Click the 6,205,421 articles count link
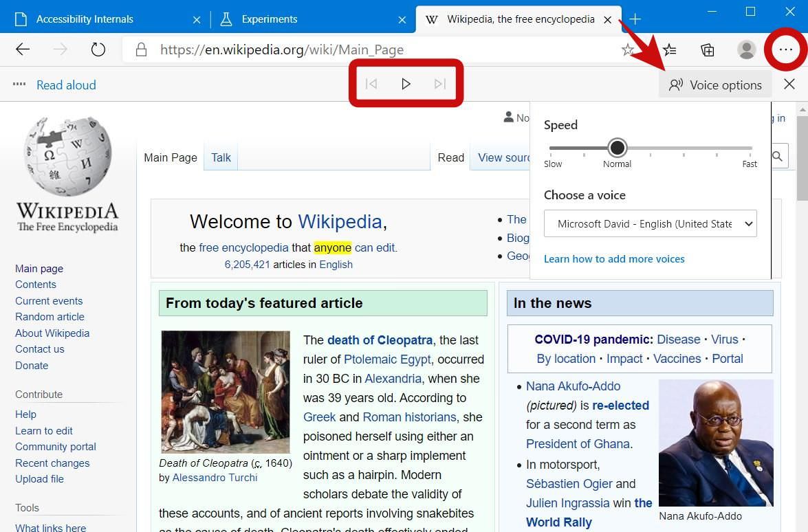The height and width of the screenshot is (532, 808). click(x=248, y=265)
